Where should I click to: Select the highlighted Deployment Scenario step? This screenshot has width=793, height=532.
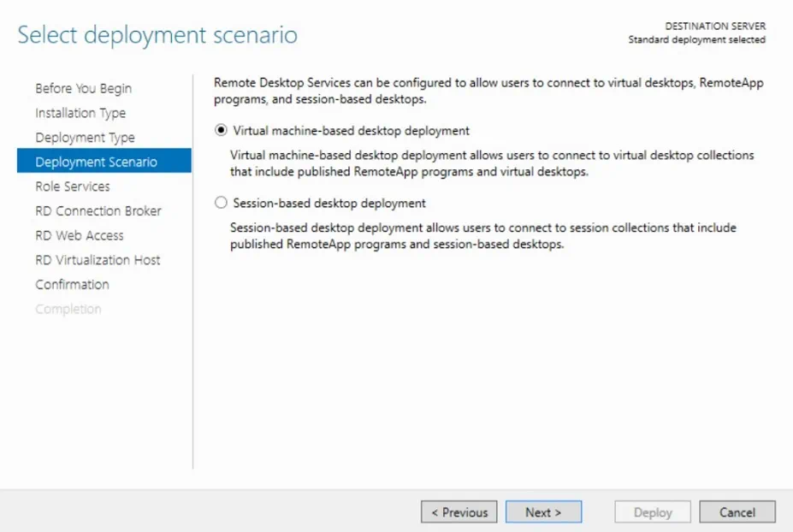[96, 162]
